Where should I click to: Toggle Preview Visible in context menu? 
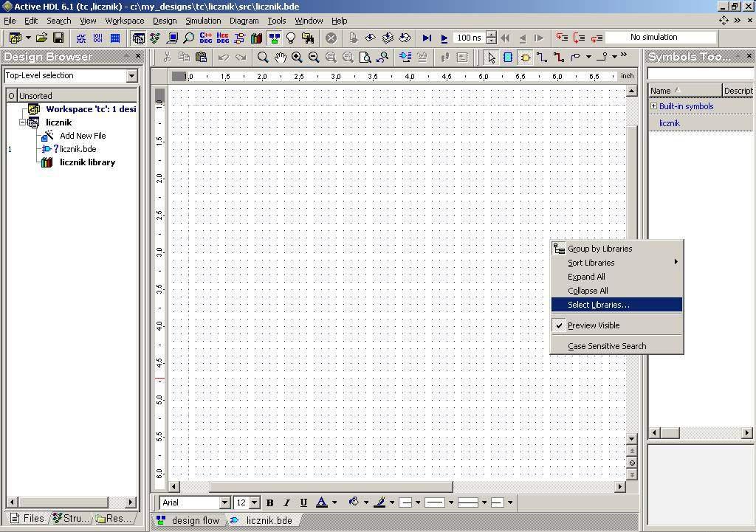616,325
